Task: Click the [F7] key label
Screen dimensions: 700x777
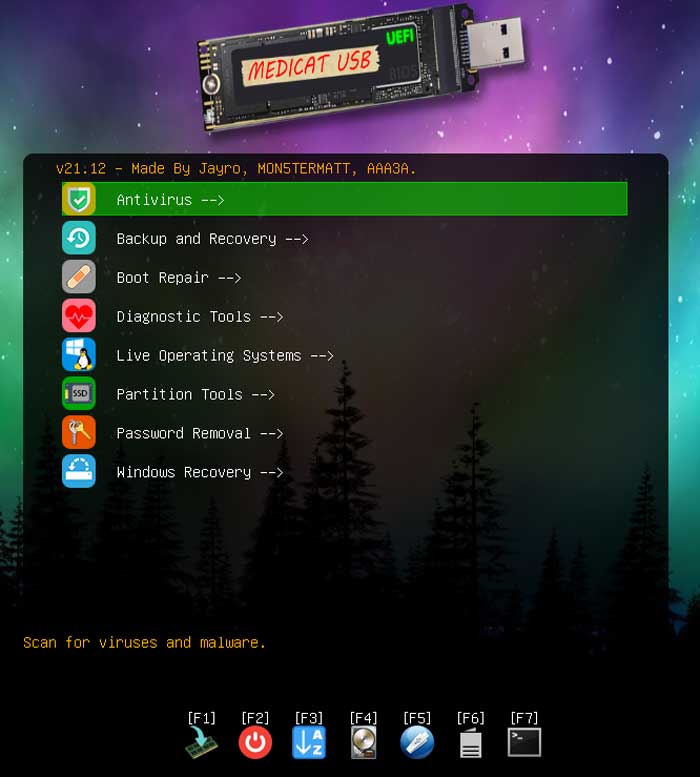Action: click(x=524, y=718)
